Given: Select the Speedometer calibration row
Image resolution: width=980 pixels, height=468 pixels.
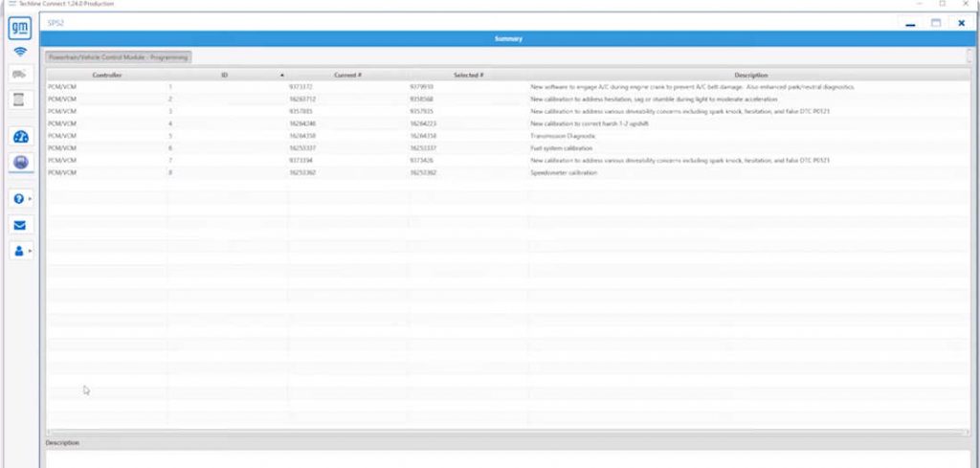Looking at the screenshot, I should click(x=563, y=172).
